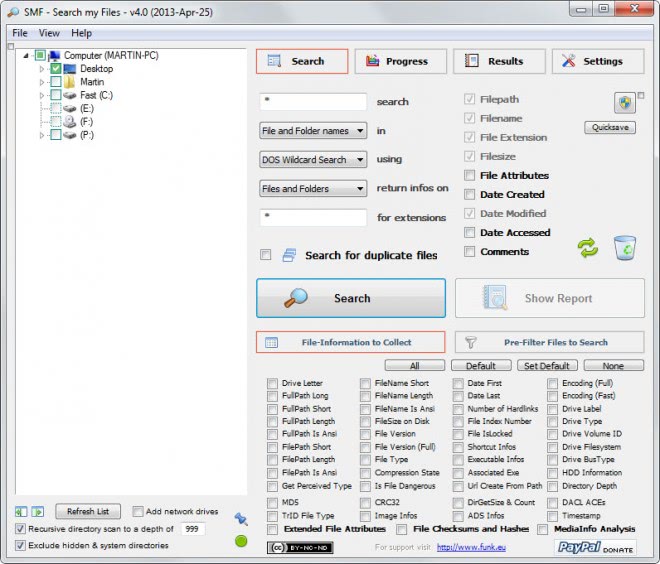Screen dimensions: 660x564
Task: Switch to the Progress tab
Action: point(400,61)
